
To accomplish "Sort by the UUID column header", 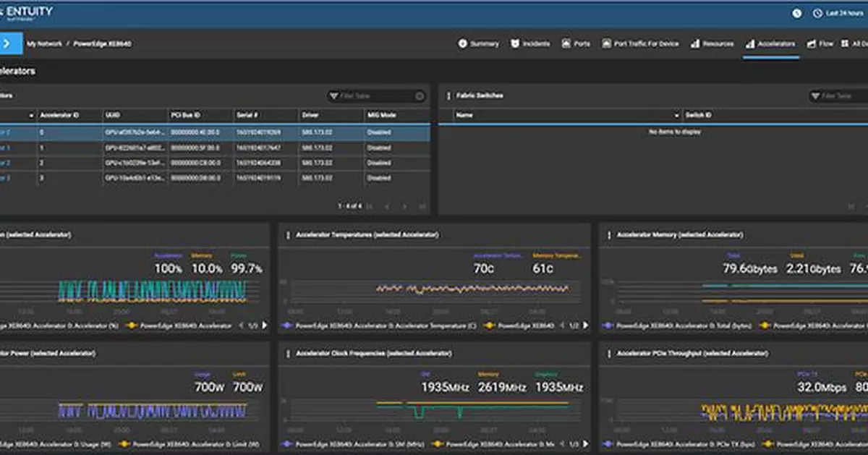I will [x=135, y=115].
